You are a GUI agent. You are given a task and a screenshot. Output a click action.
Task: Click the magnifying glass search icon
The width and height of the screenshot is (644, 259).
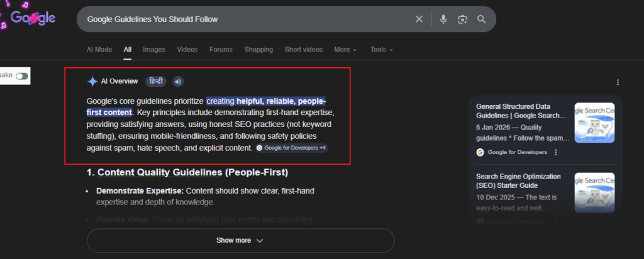(x=482, y=19)
